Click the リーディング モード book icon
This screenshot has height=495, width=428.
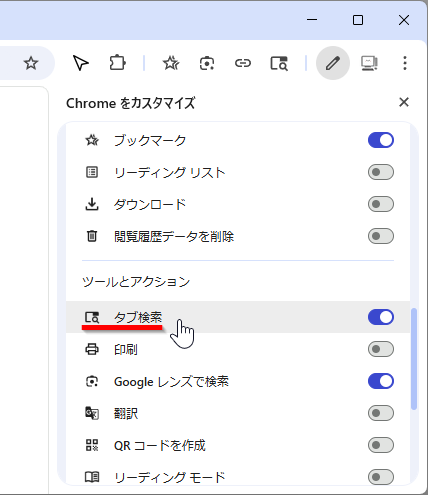pyautogui.click(x=92, y=477)
